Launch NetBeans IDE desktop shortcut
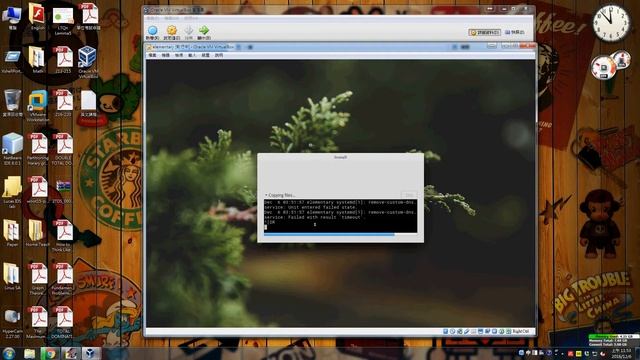 [12, 149]
